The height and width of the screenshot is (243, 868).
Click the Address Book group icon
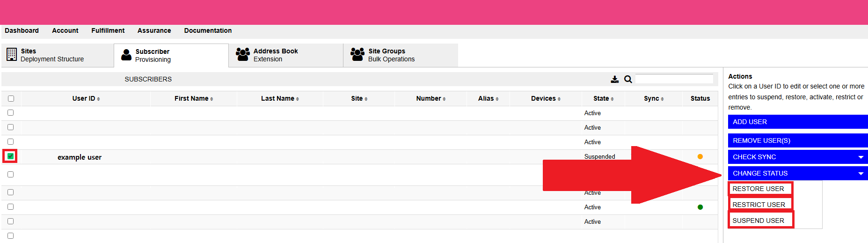click(x=242, y=55)
